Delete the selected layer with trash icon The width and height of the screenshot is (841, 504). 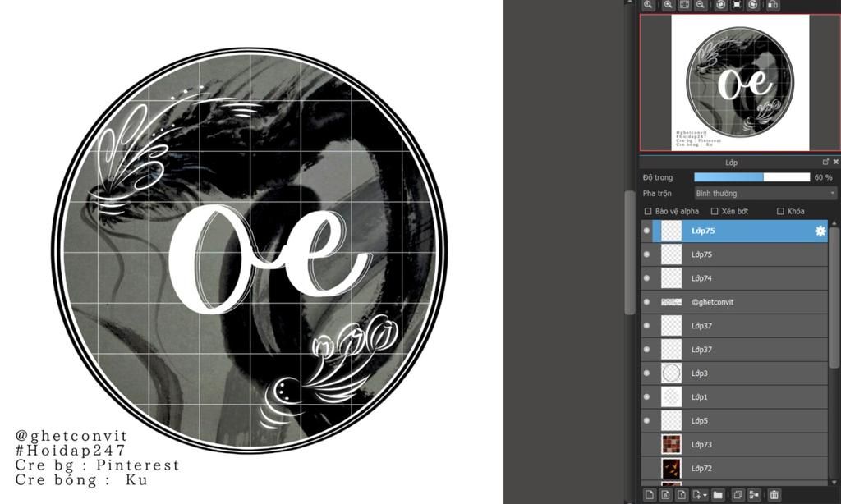[x=774, y=494]
